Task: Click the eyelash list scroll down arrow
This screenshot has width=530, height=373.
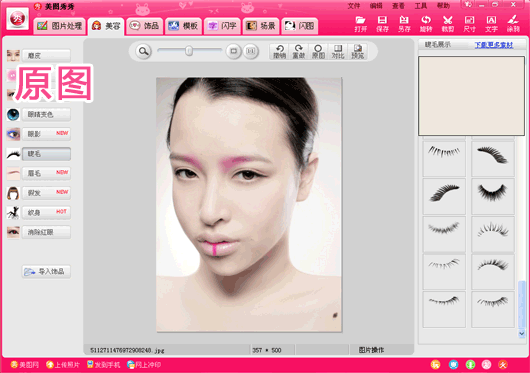Action: click(522, 333)
